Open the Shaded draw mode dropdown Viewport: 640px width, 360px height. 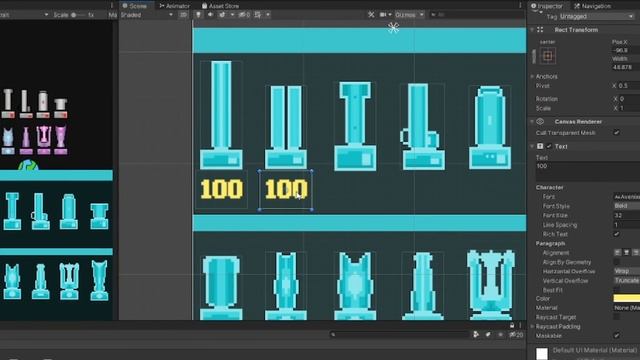(x=147, y=15)
